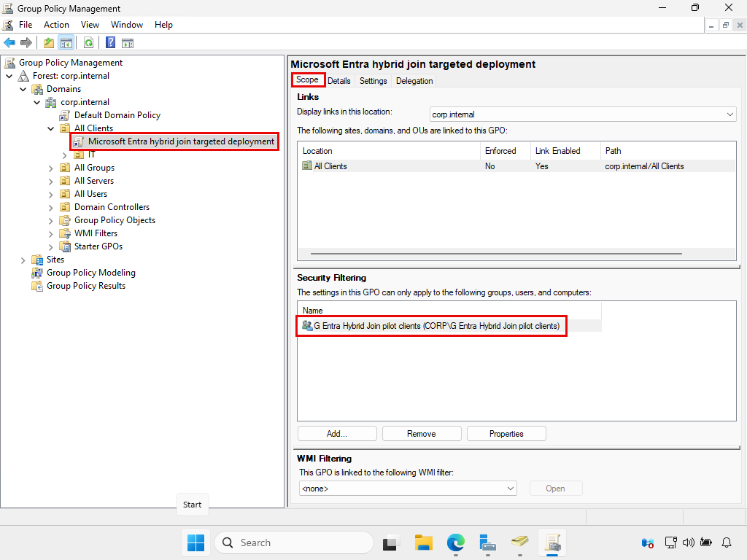Open the View menu
Image resolution: width=747 pixels, height=560 pixels.
90,25
